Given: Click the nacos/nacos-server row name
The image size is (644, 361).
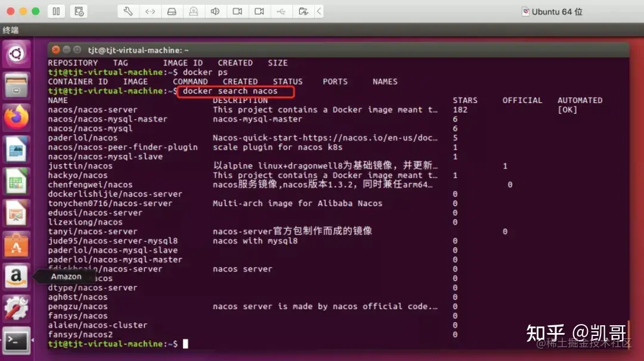Looking at the screenshot, I should tap(93, 110).
